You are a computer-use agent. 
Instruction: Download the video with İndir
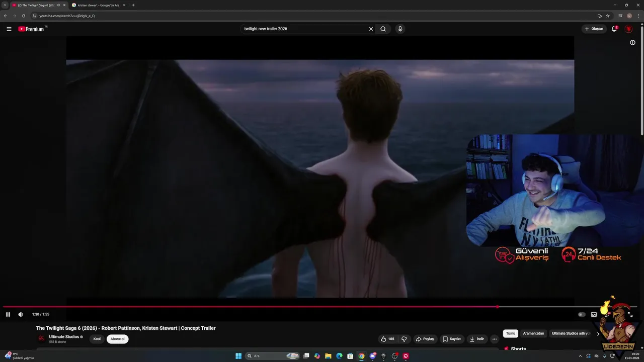coord(477,339)
